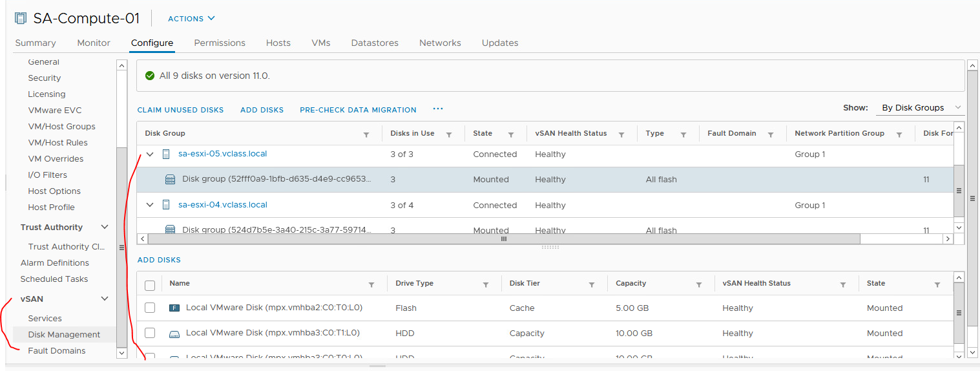
Task: Open filter on lower vSAN Health Status column
Action: (x=843, y=284)
